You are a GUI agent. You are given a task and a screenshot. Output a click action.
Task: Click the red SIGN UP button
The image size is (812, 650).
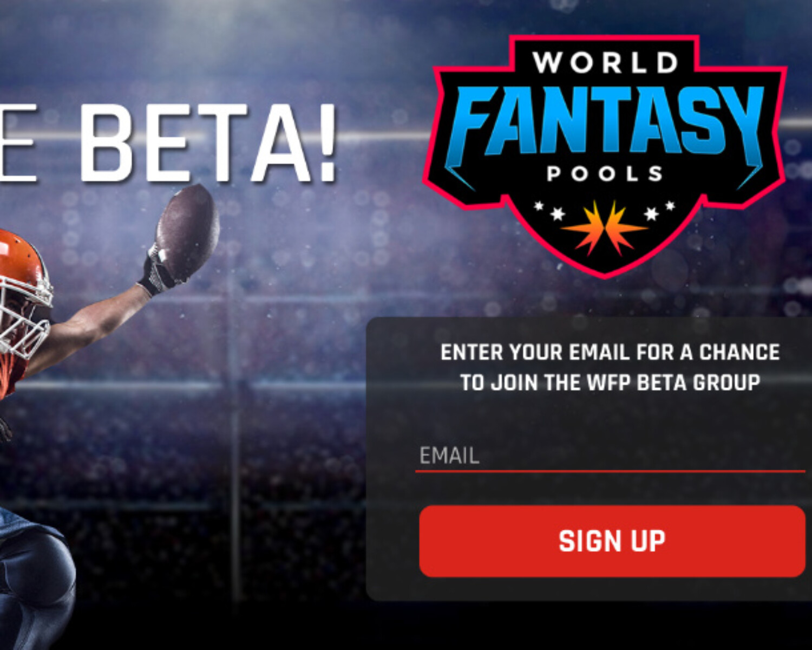click(x=612, y=541)
